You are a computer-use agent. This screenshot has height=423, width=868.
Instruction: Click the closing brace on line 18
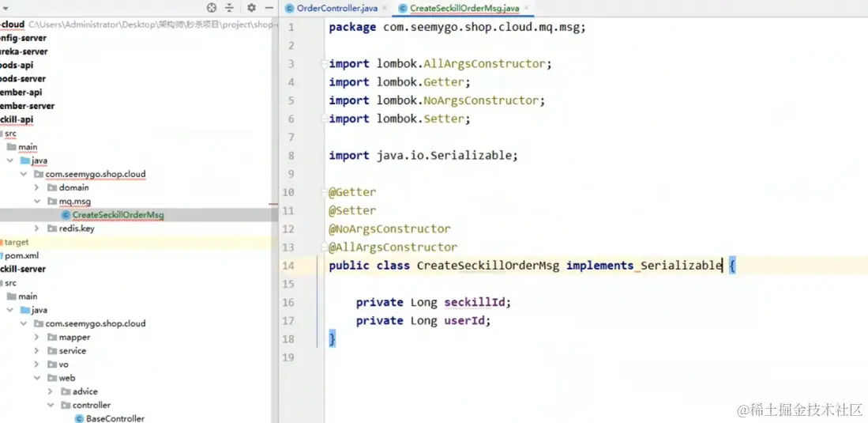(x=333, y=338)
